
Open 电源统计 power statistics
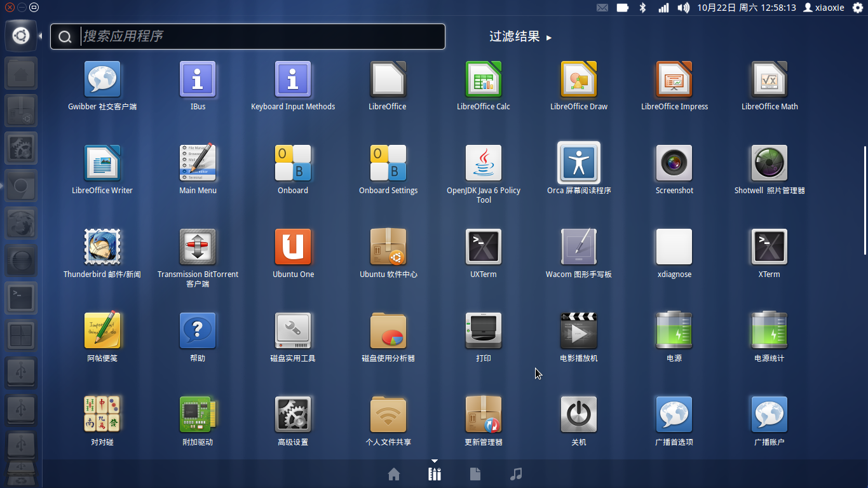click(770, 331)
